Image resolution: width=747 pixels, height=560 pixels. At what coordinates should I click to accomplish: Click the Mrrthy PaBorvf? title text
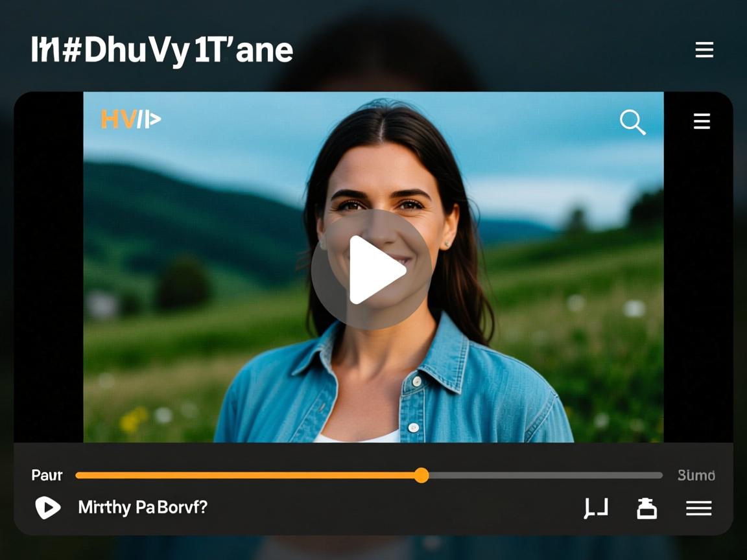143,507
